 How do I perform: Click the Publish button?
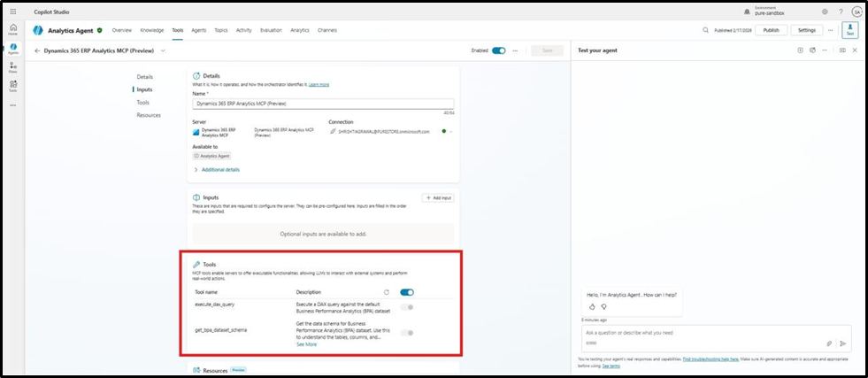(772, 30)
